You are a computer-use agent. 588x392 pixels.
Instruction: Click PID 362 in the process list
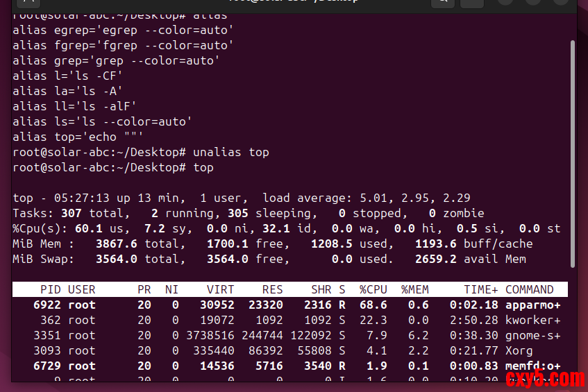point(51,321)
